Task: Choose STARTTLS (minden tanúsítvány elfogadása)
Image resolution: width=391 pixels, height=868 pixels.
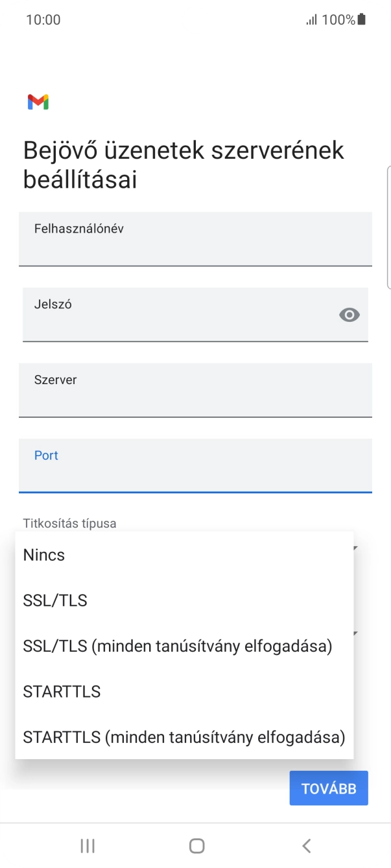Action: point(184,737)
